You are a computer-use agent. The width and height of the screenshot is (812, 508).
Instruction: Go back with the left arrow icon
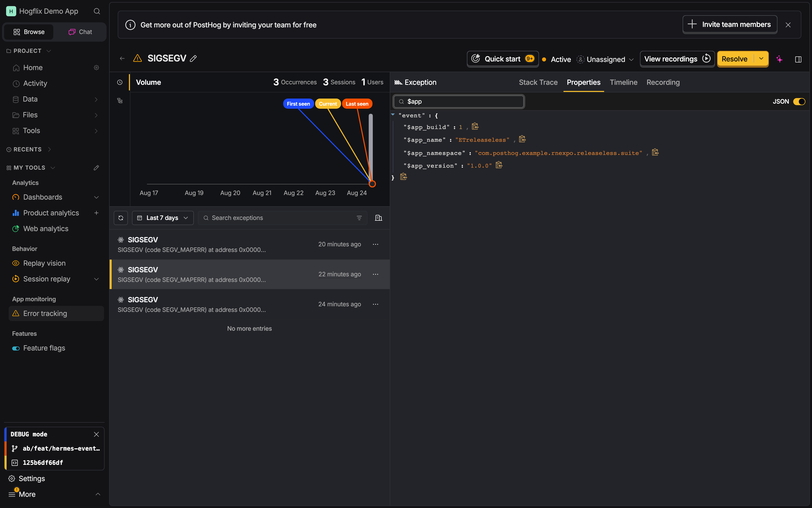pos(122,58)
